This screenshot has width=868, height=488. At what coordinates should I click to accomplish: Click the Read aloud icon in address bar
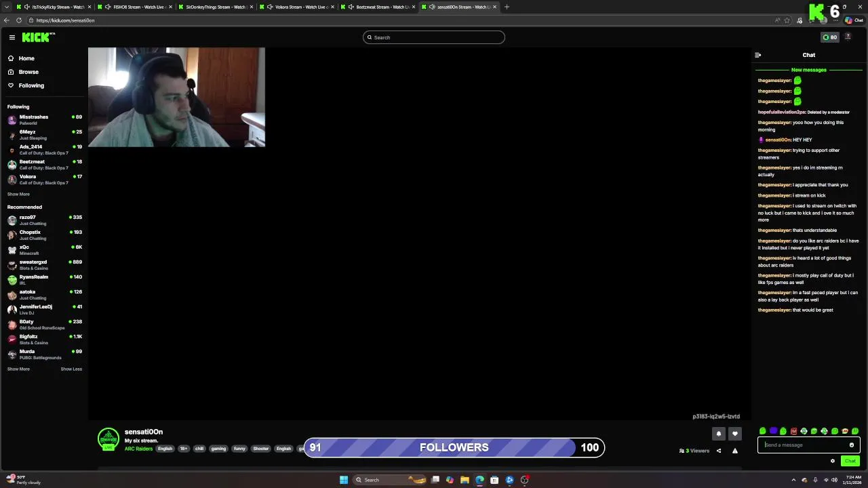(x=777, y=20)
